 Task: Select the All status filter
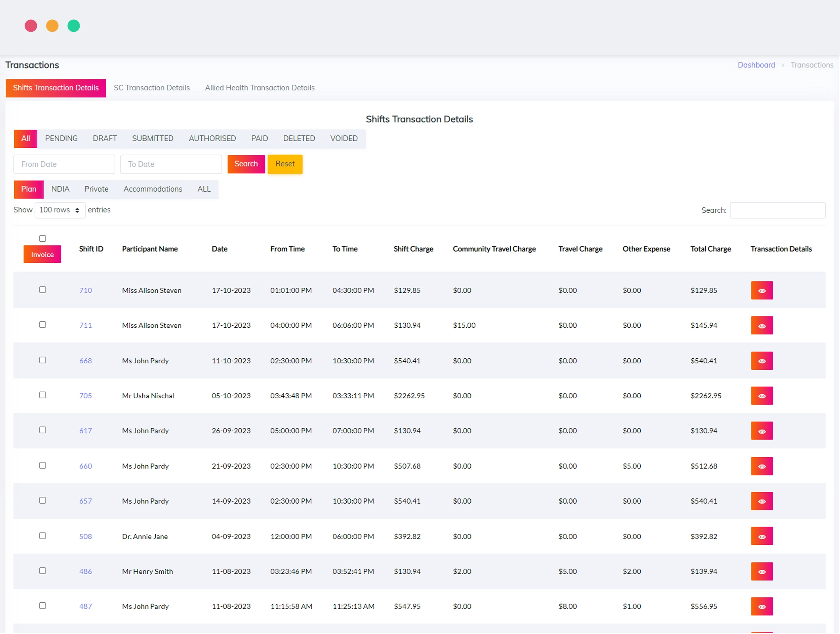[26, 139]
